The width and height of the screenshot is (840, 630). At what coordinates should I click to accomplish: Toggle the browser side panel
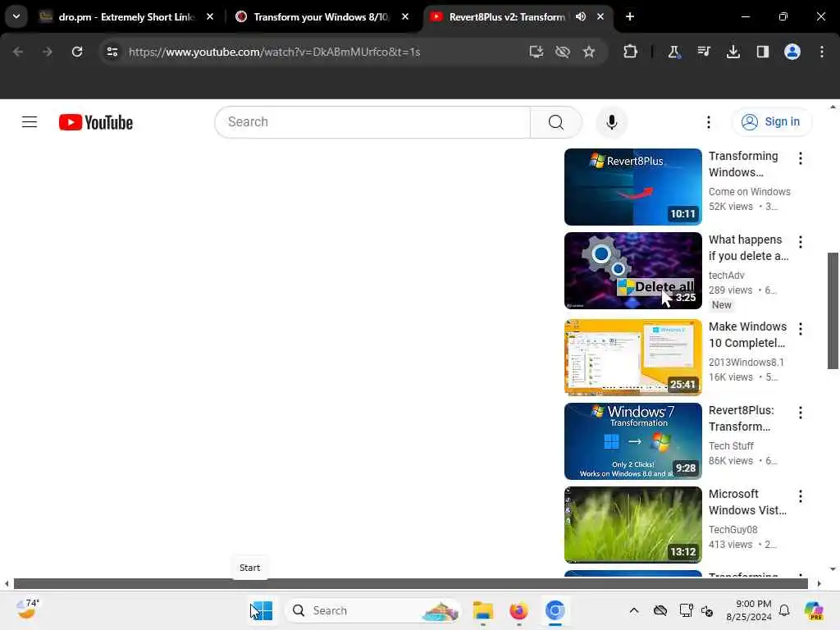coord(762,52)
